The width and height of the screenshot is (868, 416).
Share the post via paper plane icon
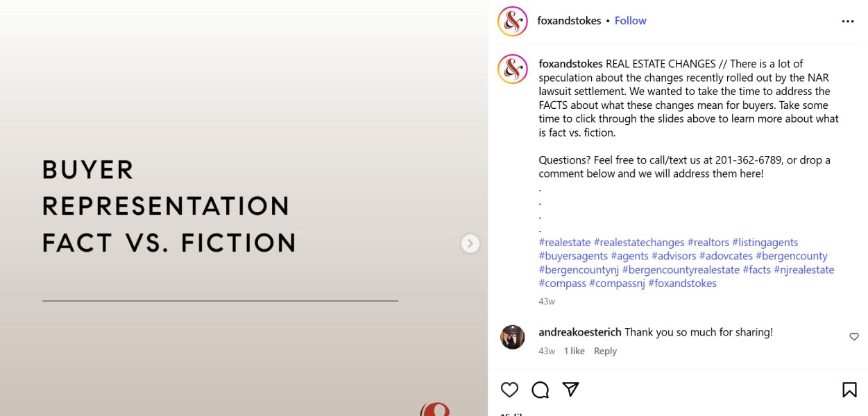click(x=570, y=390)
